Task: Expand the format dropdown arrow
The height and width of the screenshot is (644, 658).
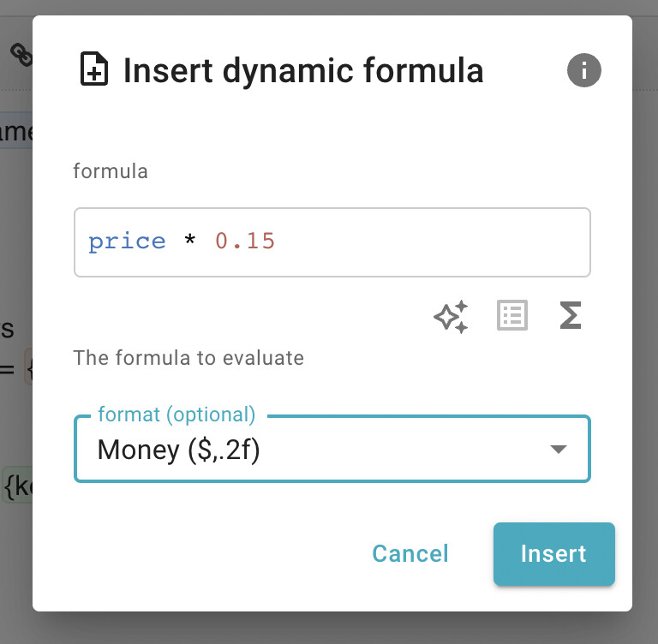Action: click(559, 450)
